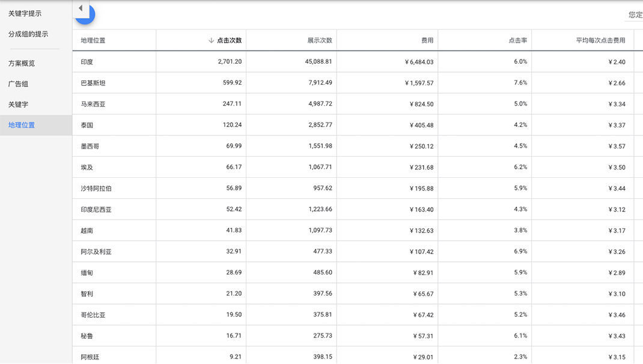
Task: Click the 您定 button at top right
Action: pyautogui.click(x=635, y=15)
